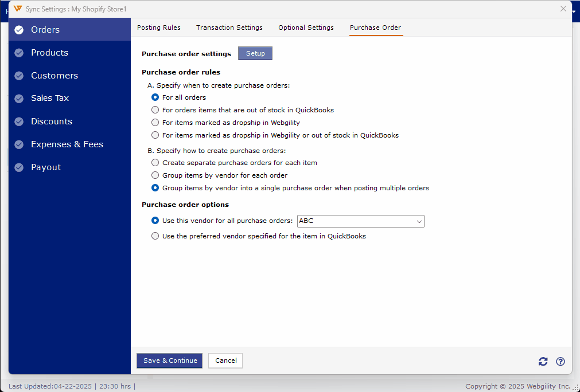
Task: Select the Products section checkmark icon
Action: [x=18, y=52]
